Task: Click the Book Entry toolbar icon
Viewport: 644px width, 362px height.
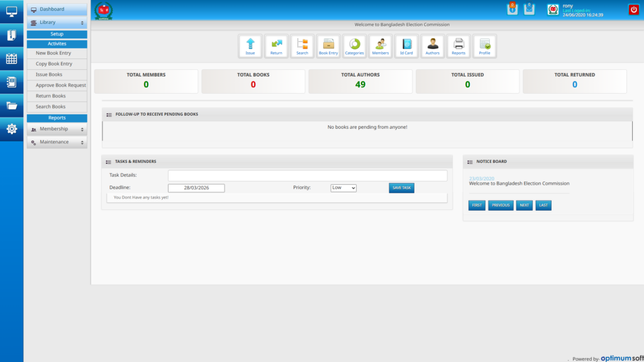Action: (x=328, y=45)
